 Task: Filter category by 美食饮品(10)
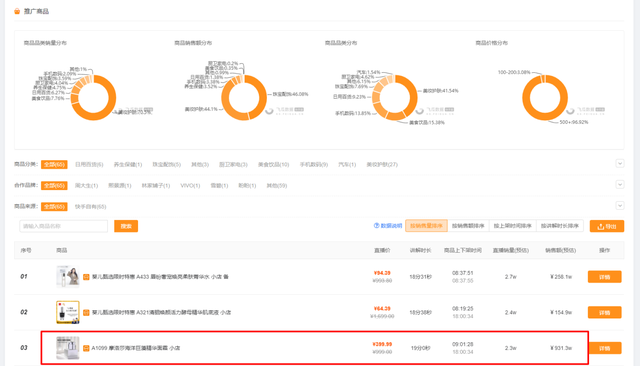pos(273,164)
